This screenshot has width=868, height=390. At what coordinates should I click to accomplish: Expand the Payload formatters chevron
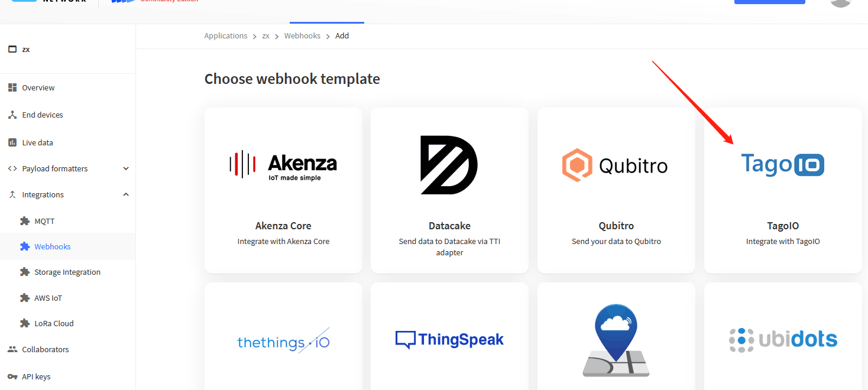125,168
